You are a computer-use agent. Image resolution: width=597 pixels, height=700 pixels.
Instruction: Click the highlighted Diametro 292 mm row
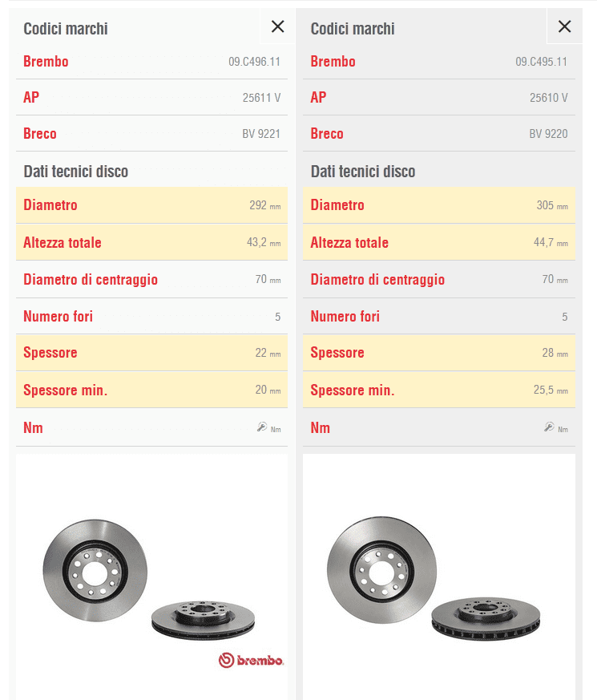(x=151, y=205)
